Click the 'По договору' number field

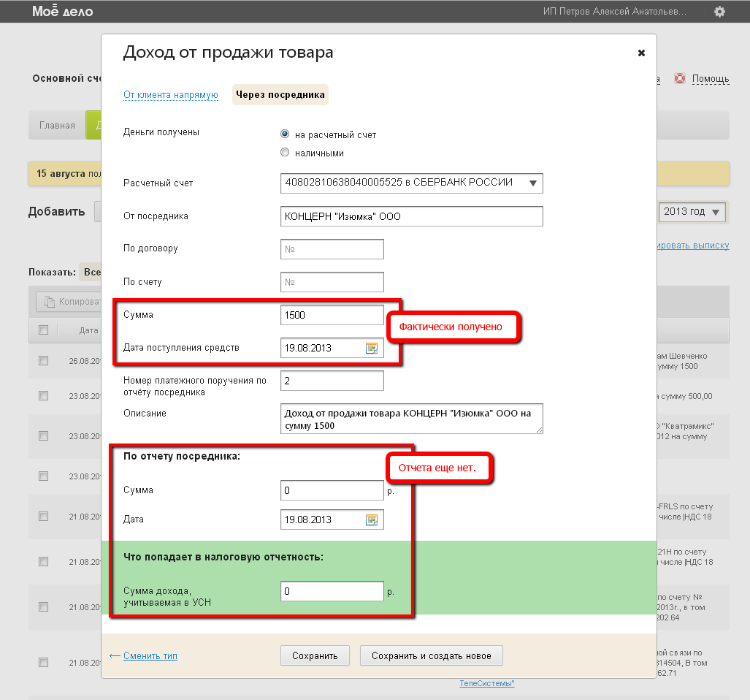click(332, 249)
